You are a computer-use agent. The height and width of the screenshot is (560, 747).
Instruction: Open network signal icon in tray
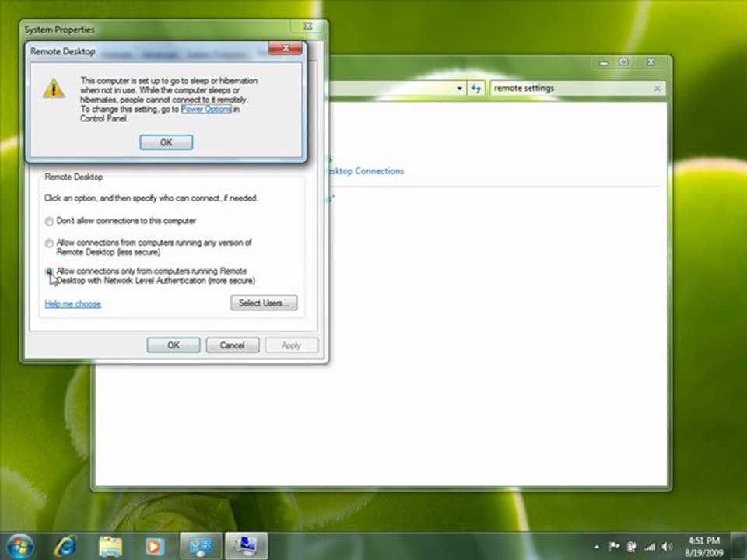point(650,547)
